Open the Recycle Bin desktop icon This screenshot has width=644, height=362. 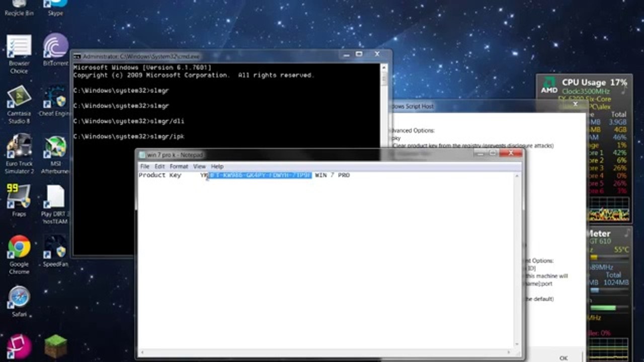pyautogui.click(x=19, y=8)
